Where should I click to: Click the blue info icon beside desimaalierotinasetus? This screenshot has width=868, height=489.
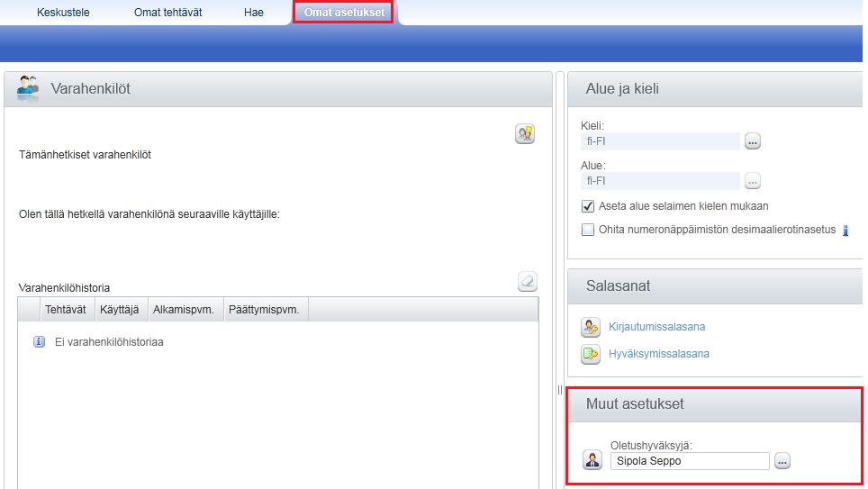(x=845, y=231)
